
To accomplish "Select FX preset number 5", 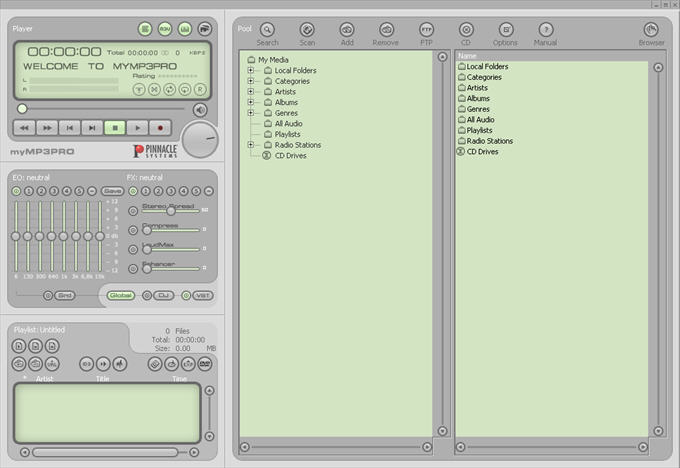I will pyautogui.click(x=196, y=191).
